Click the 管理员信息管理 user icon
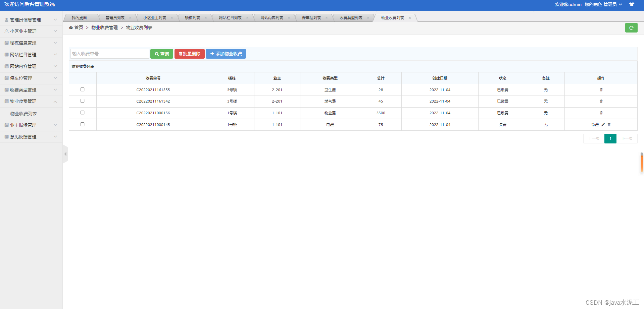Image resolution: width=644 pixels, height=309 pixels. click(x=6, y=20)
